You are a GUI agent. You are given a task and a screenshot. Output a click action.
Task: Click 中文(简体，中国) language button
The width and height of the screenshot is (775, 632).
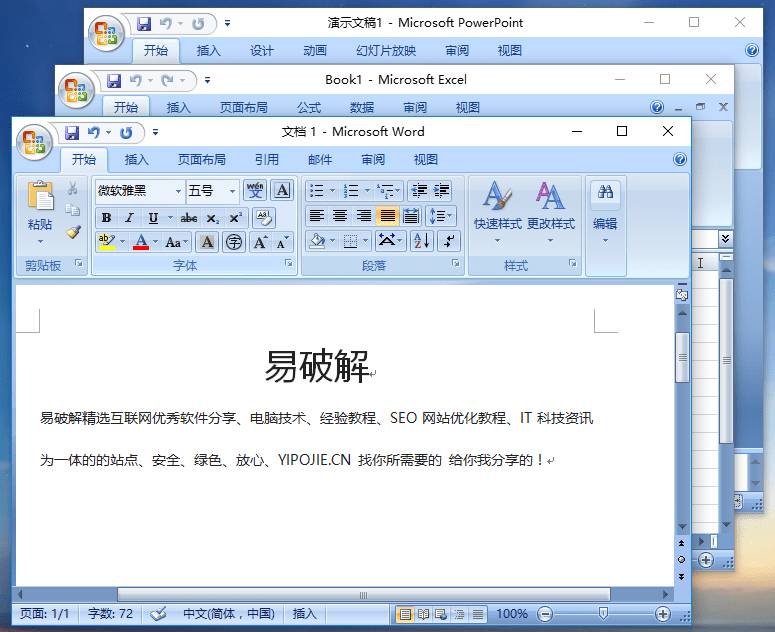click(x=228, y=614)
